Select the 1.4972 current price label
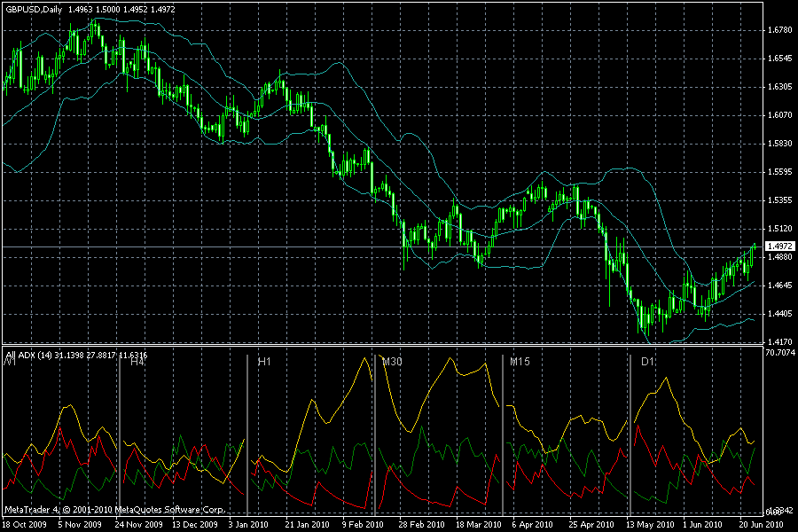The width and height of the screenshot is (798, 532). point(780,246)
